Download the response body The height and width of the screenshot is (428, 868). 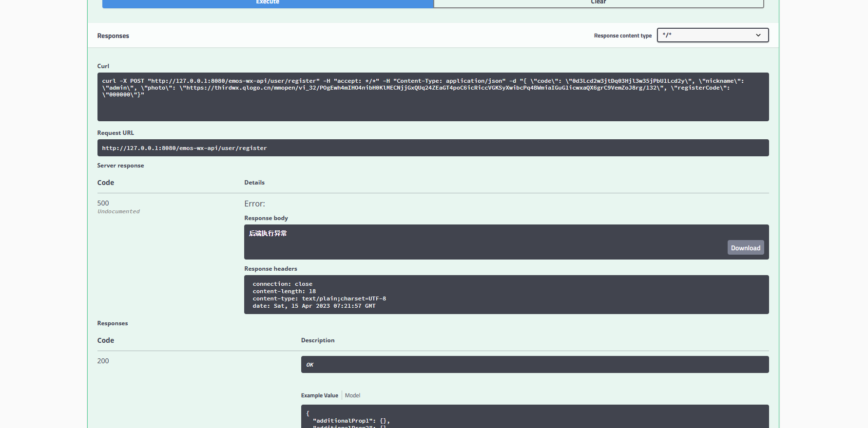745,247
